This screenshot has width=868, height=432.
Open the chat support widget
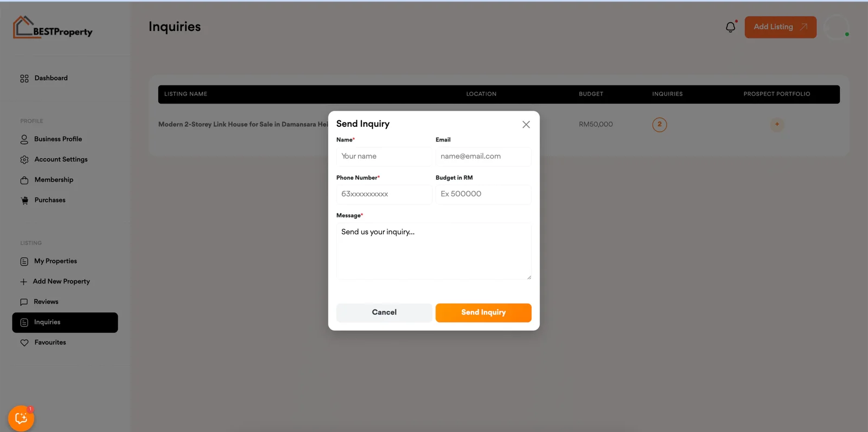21,418
